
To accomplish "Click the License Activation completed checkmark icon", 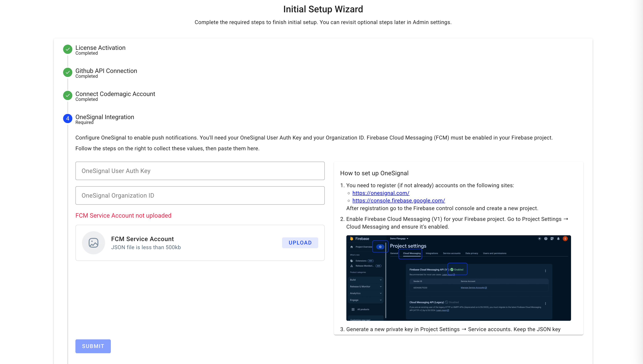I will (x=68, y=49).
